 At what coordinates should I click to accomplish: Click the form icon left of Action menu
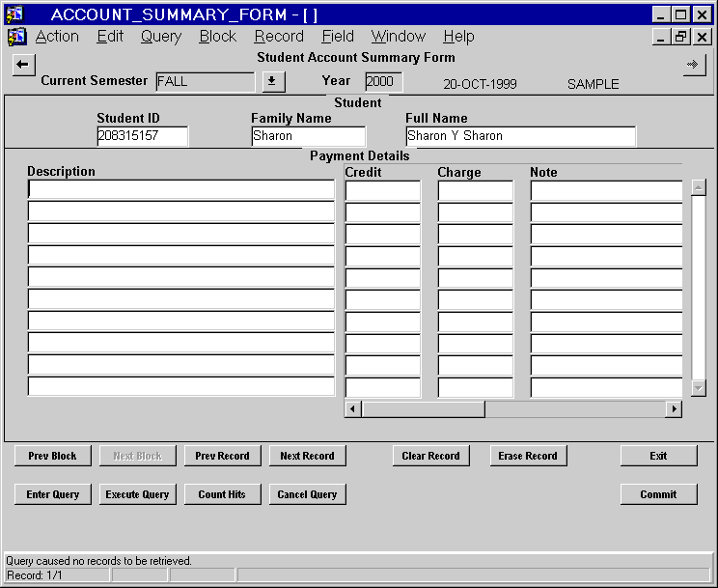(x=17, y=37)
